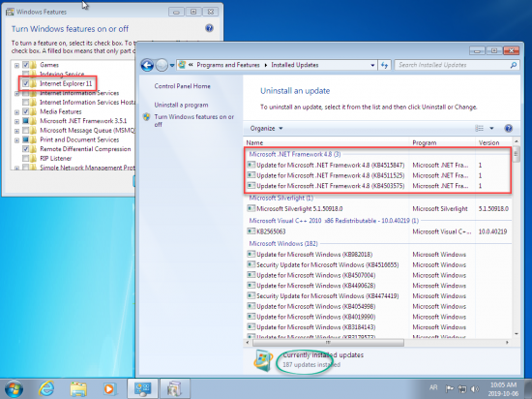Image resolution: width=532 pixels, height=399 pixels.
Task: Click icon of update KB3184143
Action: [x=251, y=326]
